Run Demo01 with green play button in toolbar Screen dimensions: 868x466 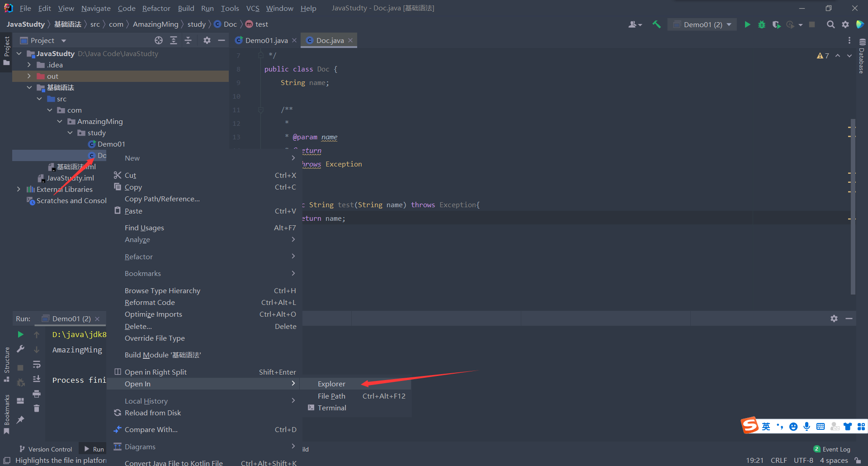pyautogui.click(x=747, y=24)
